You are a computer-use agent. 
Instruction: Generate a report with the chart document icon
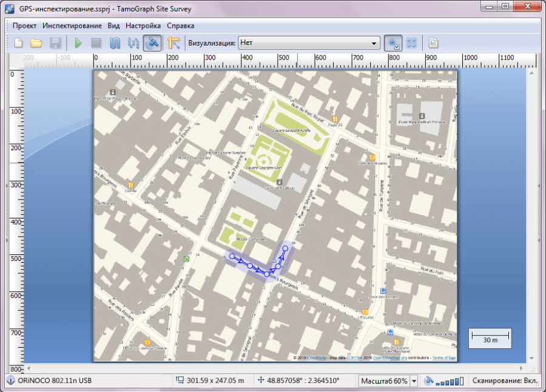pos(433,43)
